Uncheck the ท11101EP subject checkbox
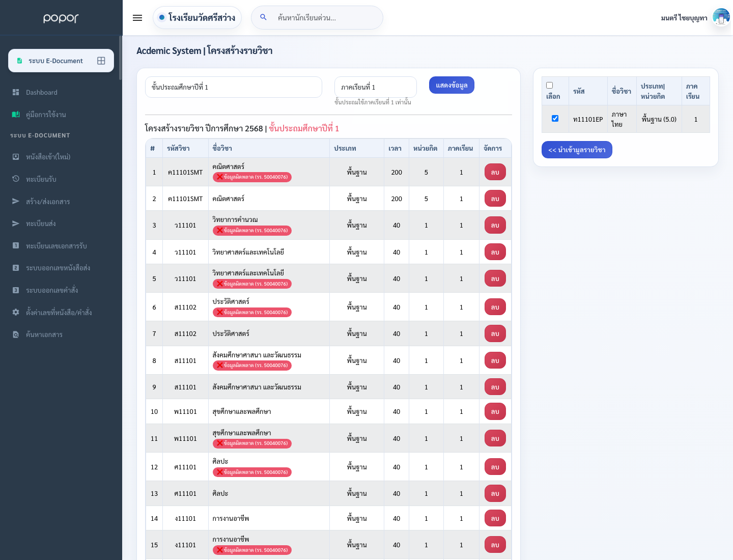This screenshot has width=733, height=560. pyautogui.click(x=555, y=119)
